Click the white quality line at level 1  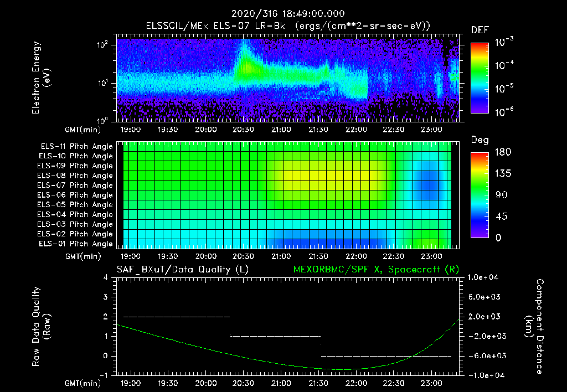pos(275,336)
